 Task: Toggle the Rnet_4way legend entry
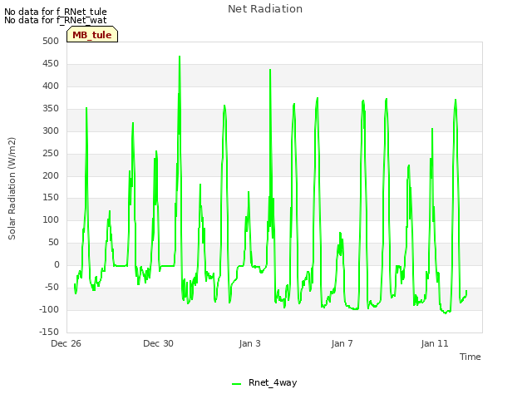264,382
